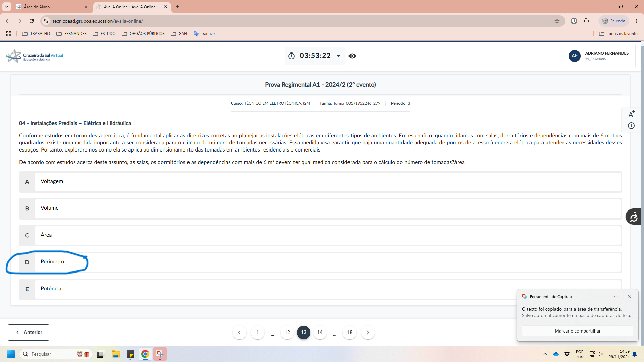Viewport: 644px width, 362px height.
Task: Select answer option A Voltagem
Action: click(320, 182)
